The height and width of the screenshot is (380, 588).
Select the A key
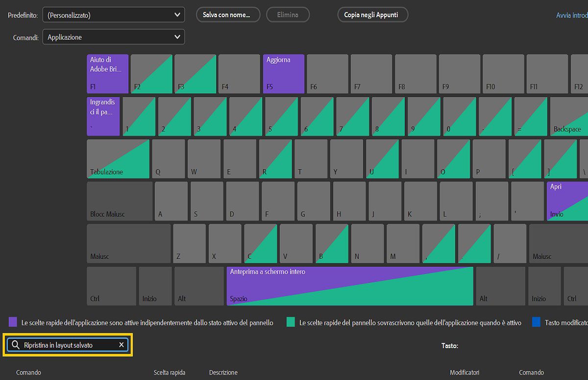click(171, 201)
